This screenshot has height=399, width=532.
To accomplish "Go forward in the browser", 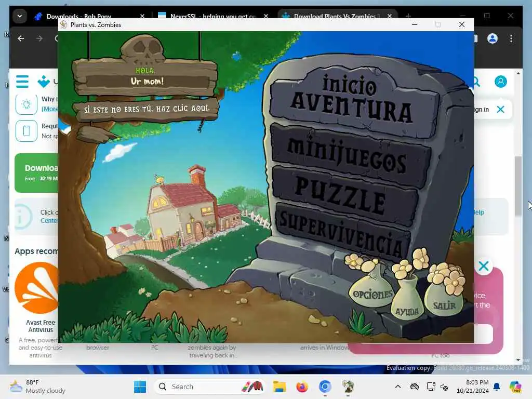I will point(39,38).
